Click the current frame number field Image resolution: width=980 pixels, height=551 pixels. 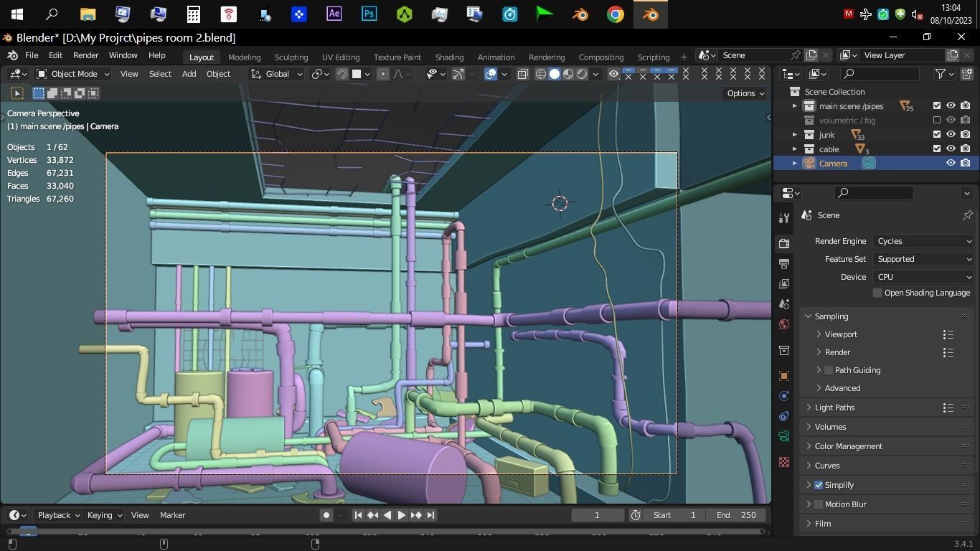click(596, 514)
